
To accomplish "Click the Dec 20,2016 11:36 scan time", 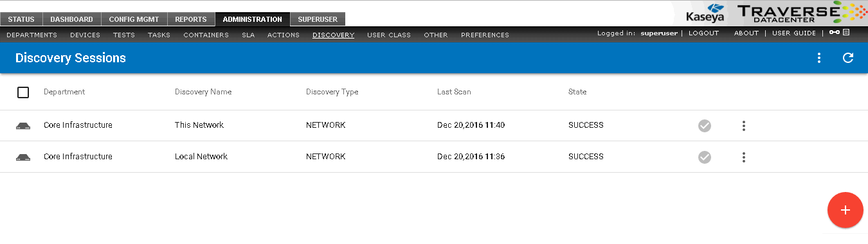I will 471,157.
